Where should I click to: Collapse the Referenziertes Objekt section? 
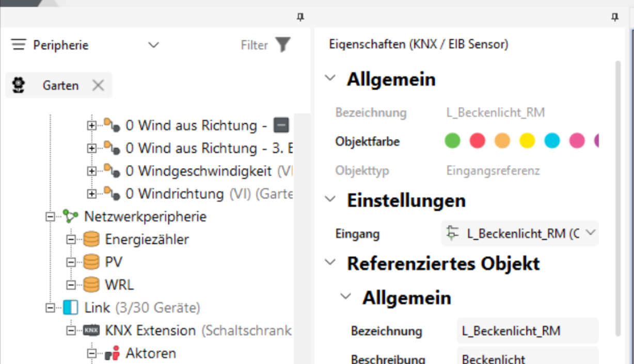(329, 263)
